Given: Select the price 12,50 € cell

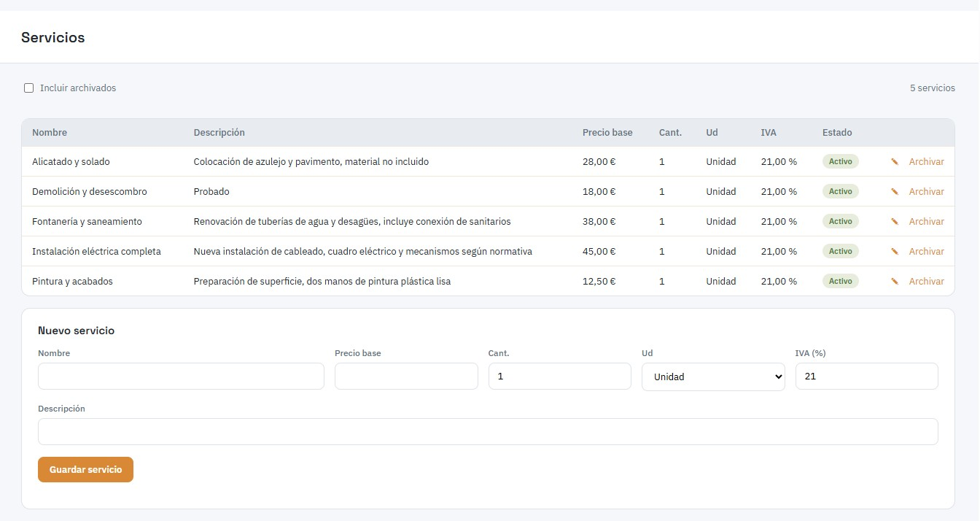Looking at the screenshot, I should pos(599,282).
